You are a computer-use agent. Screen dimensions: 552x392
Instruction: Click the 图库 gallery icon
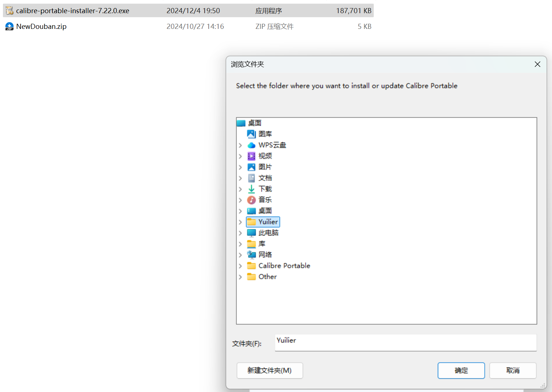click(x=251, y=134)
